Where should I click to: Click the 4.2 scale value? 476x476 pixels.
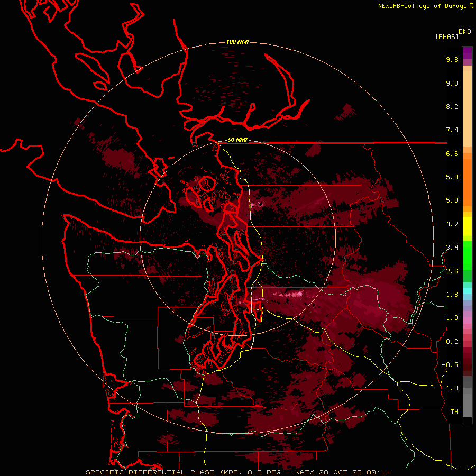452,224
